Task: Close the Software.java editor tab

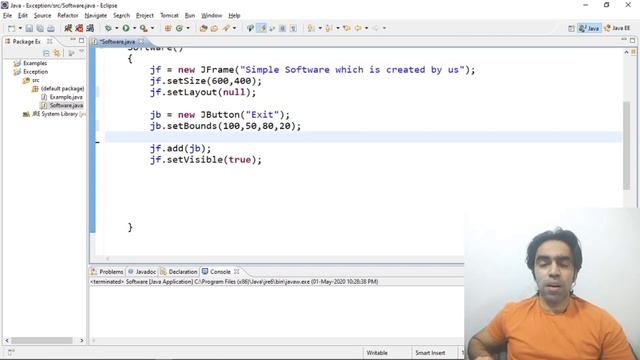Action: tap(141, 41)
